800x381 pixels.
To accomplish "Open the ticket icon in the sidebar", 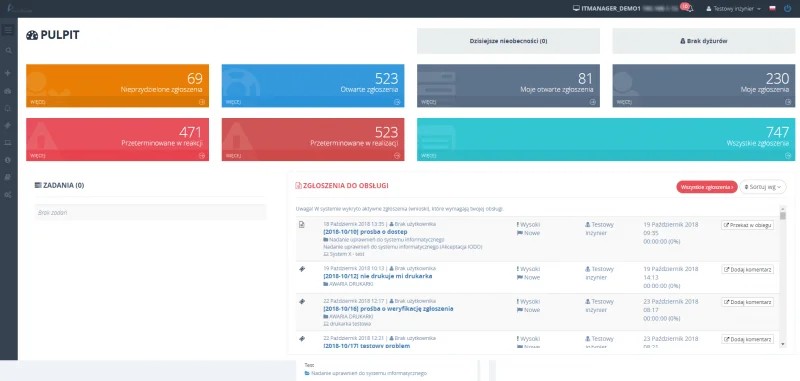I will 8,125.
